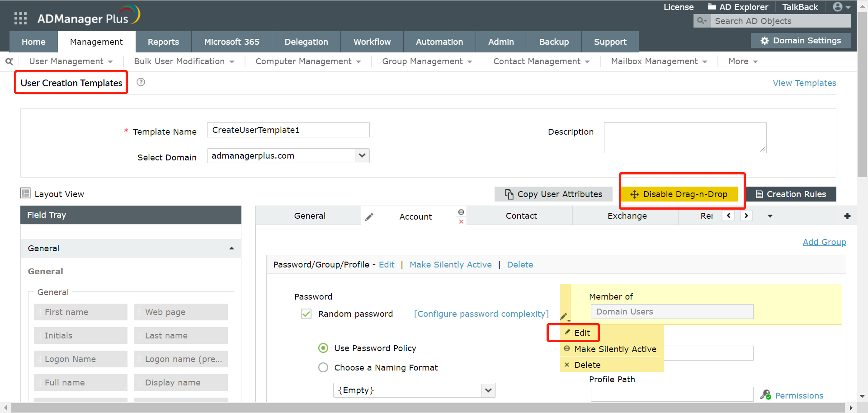Open the user account avatar menu

842,7
